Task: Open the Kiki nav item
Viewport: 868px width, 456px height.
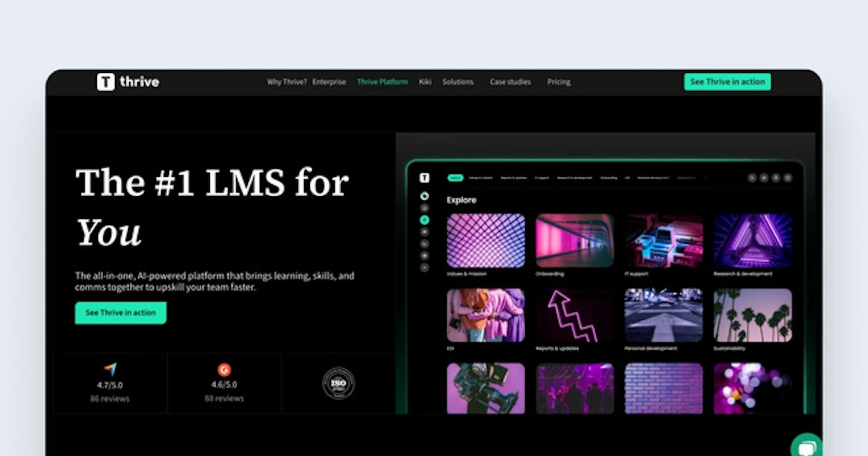Action: [425, 82]
